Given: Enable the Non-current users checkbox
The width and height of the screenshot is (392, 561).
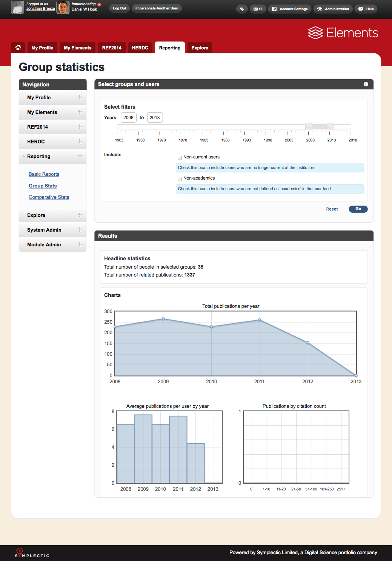Looking at the screenshot, I should click(180, 158).
